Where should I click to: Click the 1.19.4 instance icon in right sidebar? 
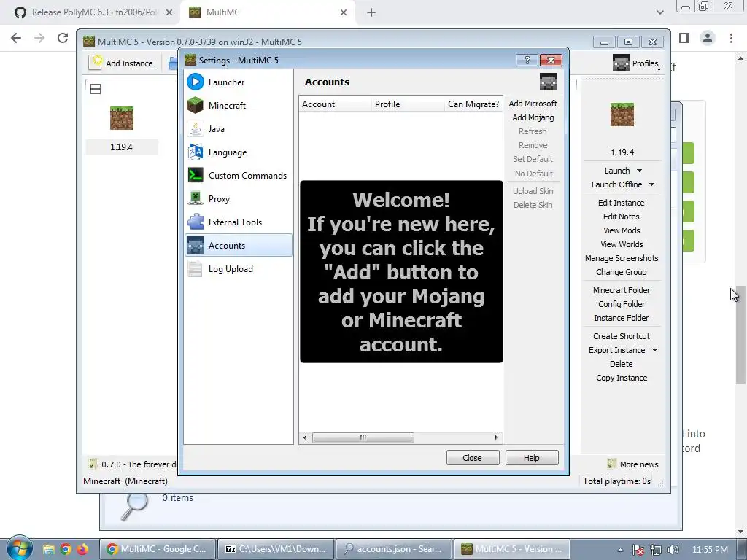(x=622, y=114)
